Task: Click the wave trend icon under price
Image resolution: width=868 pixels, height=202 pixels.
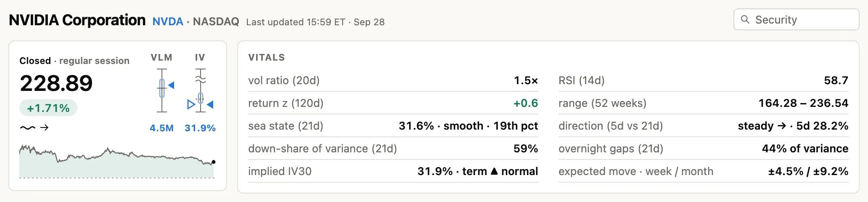Action: (x=27, y=128)
